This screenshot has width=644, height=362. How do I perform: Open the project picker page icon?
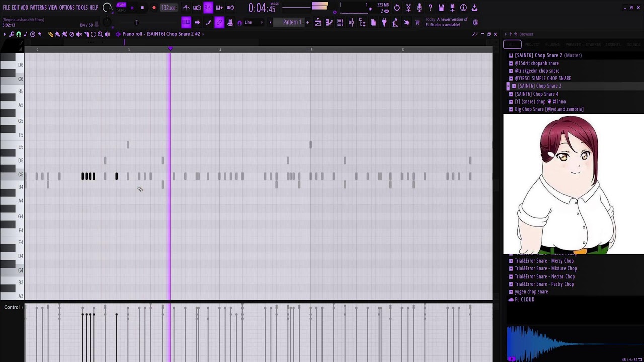(373, 22)
